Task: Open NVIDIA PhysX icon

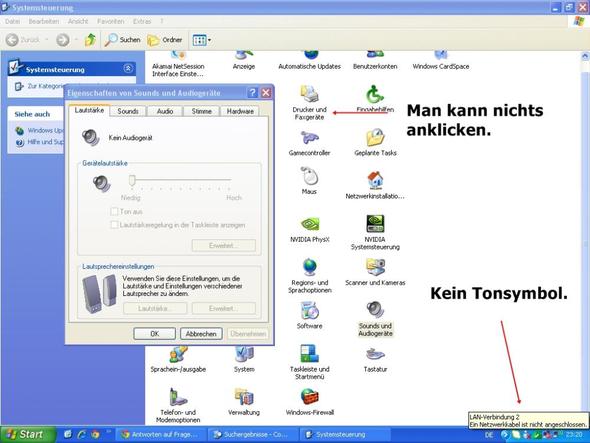Action: (309, 229)
